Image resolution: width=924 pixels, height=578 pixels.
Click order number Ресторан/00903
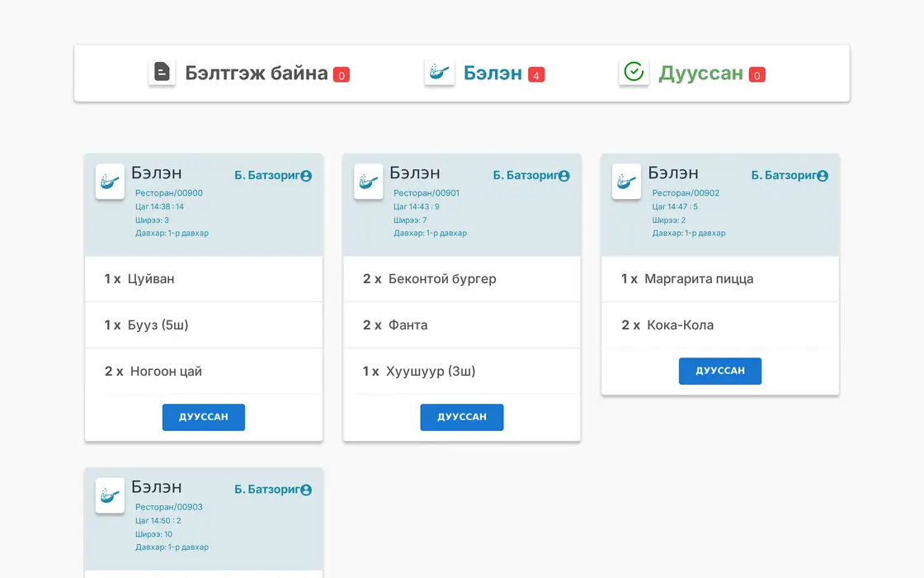169,507
